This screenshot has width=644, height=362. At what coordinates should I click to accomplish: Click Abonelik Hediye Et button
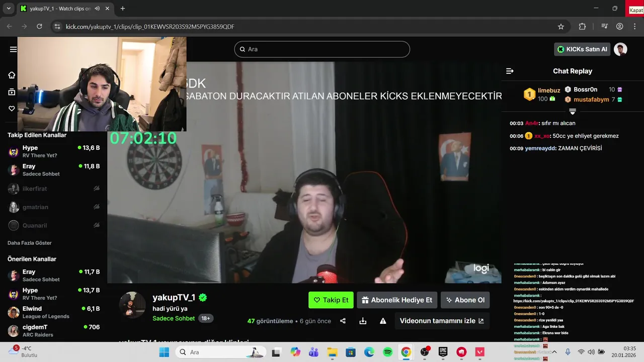(x=397, y=300)
